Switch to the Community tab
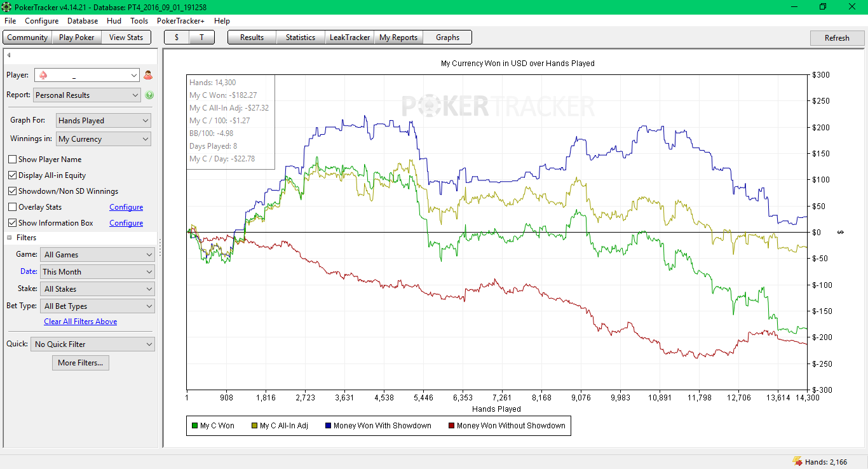The width and height of the screenshot is (868, 469). [x=27, y=37]
